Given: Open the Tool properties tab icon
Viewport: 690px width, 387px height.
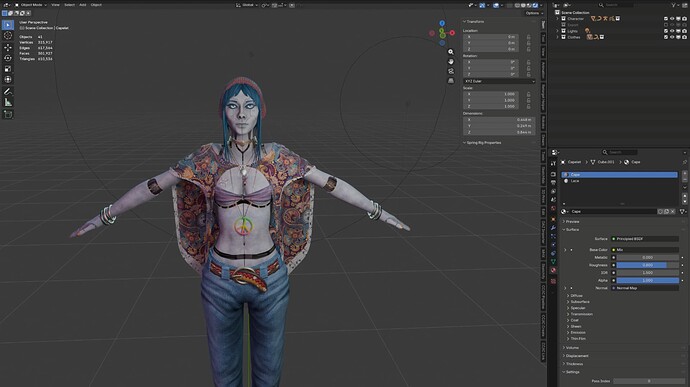Looking at the screenshot, I should (x=553, y=164).
